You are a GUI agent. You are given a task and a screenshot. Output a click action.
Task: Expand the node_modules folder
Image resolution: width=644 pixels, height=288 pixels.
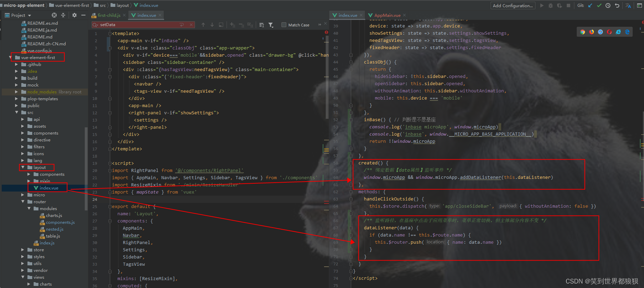click(x=16, y=92)
